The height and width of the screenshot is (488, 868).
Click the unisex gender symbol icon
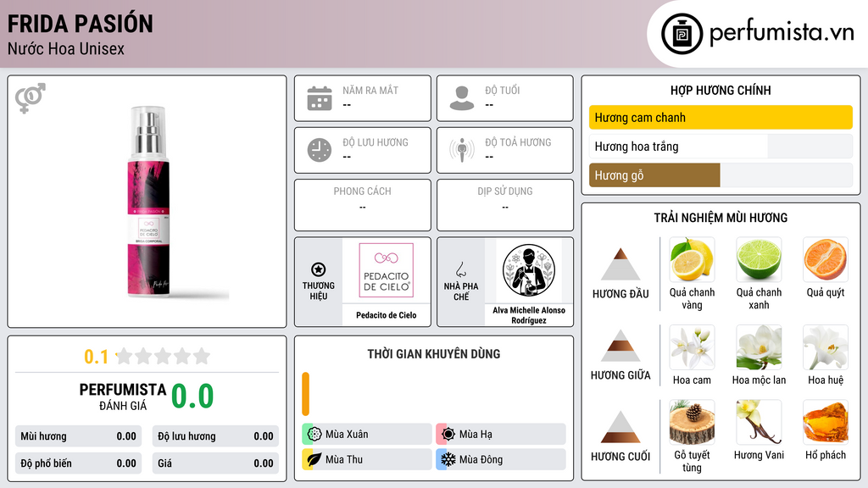click(31, 98)
